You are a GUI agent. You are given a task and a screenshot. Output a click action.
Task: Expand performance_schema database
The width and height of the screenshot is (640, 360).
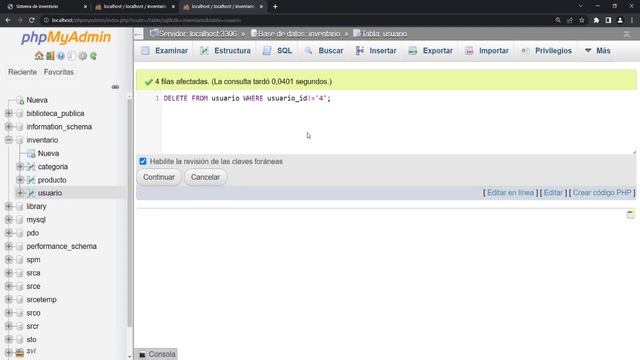(9, 246)
